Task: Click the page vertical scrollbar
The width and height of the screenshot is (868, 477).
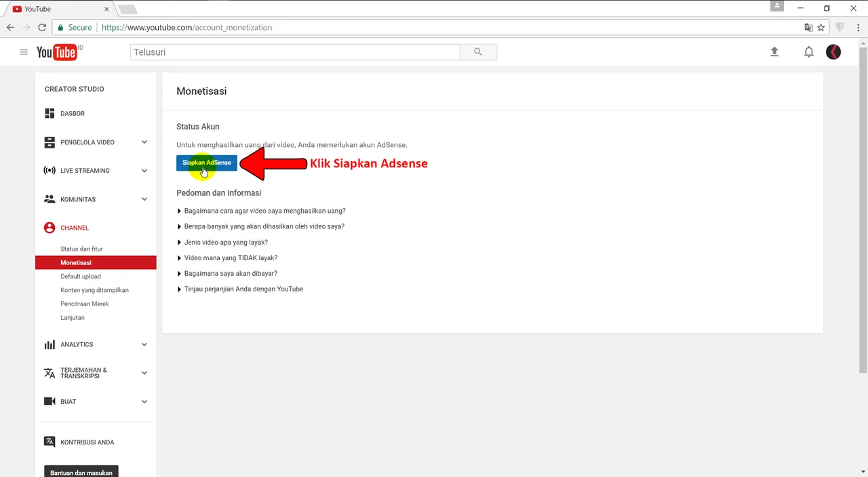Action: tap(863, 210)
